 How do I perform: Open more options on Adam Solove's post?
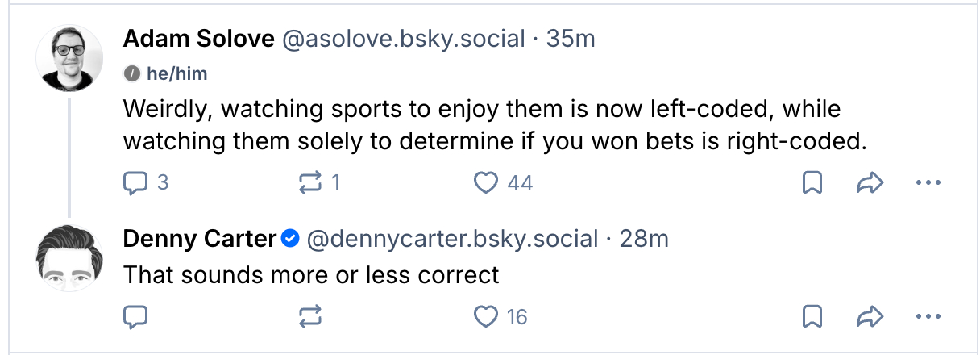pyautogui.click(x=928, y=184)
